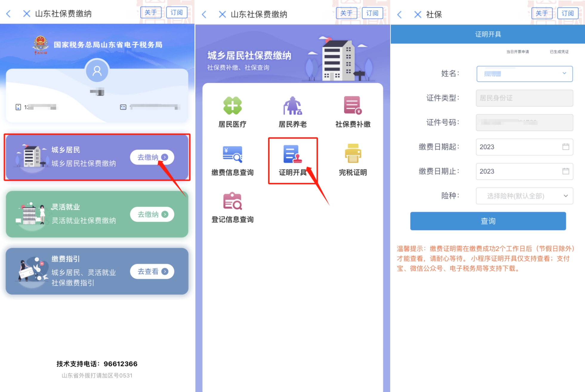This screenshot has width=585, height=392.
Task: Open the 居民养老 elderly person icon
Action: pos(293,106)
